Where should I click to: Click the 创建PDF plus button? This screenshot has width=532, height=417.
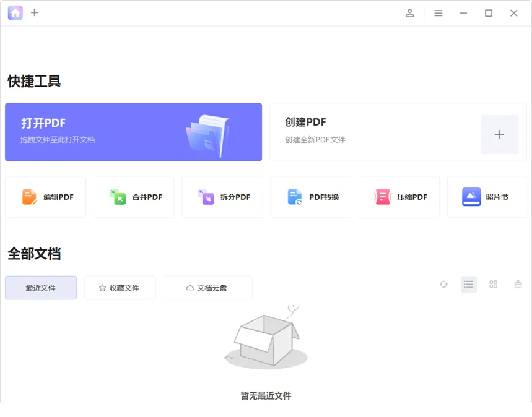(x=499, y=135)
